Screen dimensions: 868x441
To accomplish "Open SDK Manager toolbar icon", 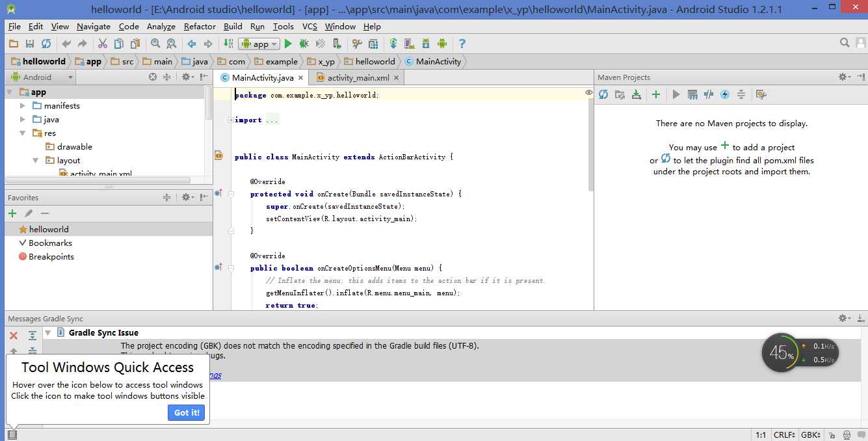I will point(426,44).
